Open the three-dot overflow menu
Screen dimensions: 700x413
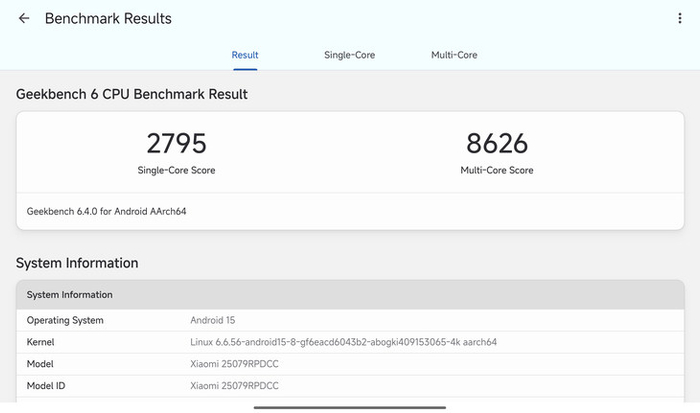[x=679, y=18]
